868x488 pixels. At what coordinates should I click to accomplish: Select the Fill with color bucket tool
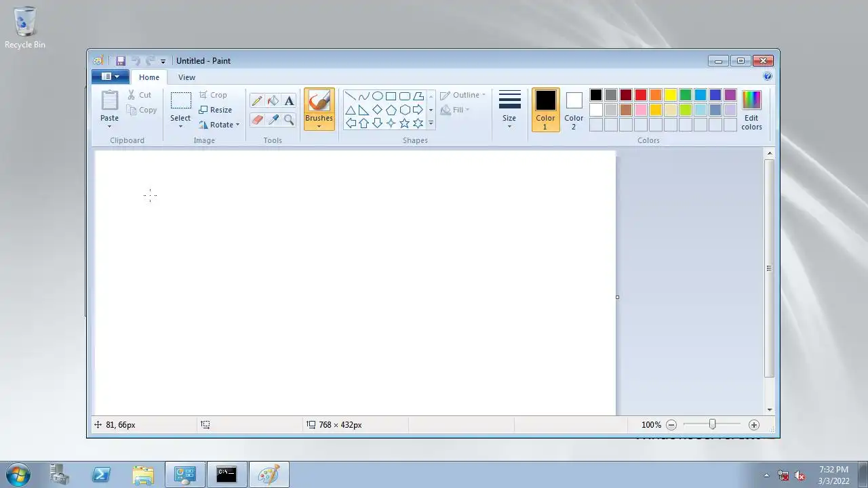[x=273, y=101]
